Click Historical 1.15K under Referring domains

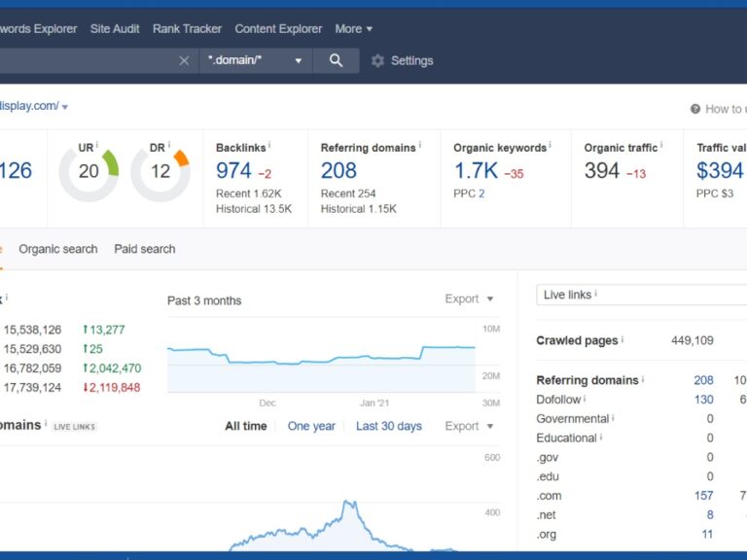(358, 209)
